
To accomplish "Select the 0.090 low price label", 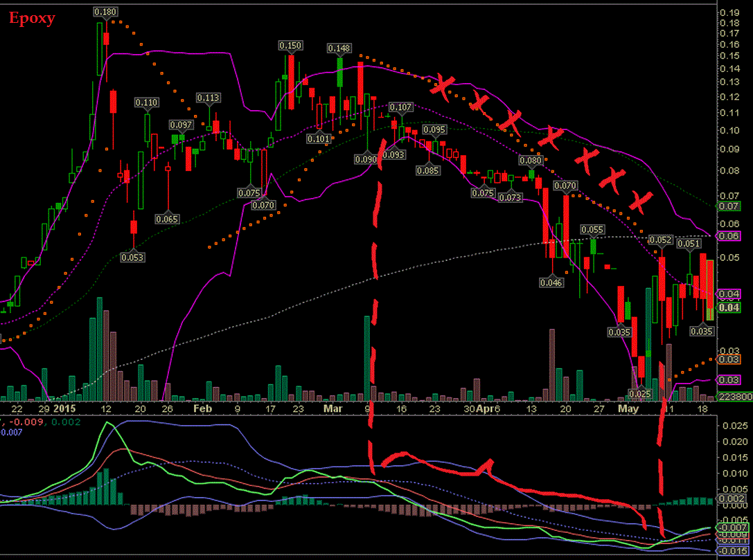I will point(366,159).
